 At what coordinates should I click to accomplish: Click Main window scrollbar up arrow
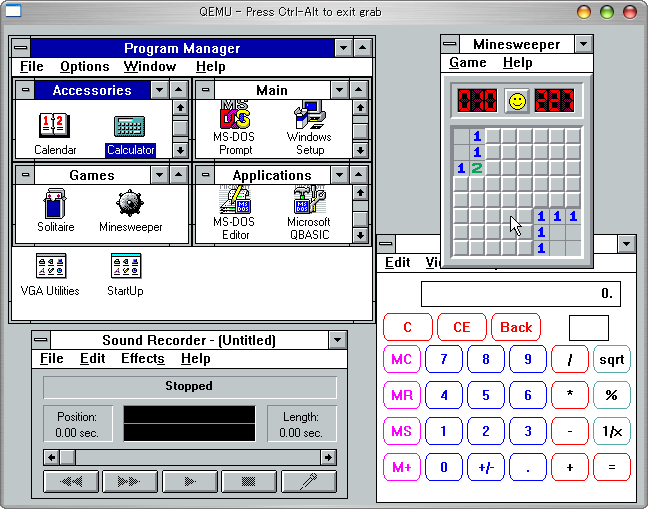tap(360, 108)
